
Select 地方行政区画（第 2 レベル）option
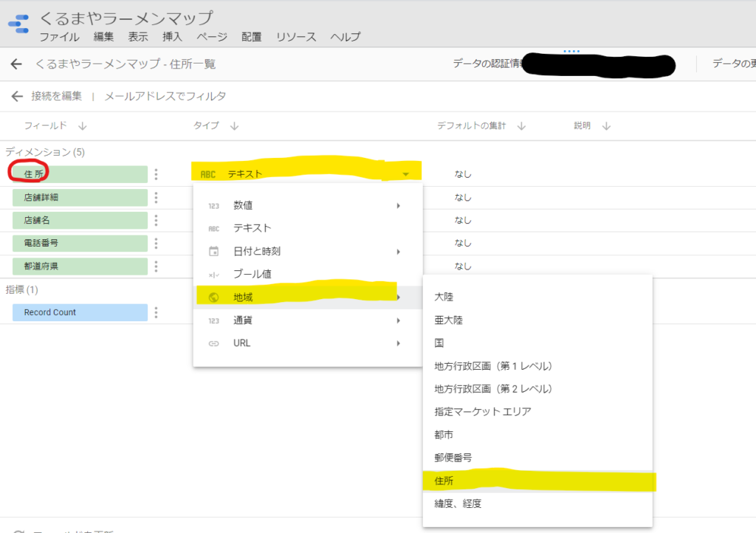tap(537, 389)
